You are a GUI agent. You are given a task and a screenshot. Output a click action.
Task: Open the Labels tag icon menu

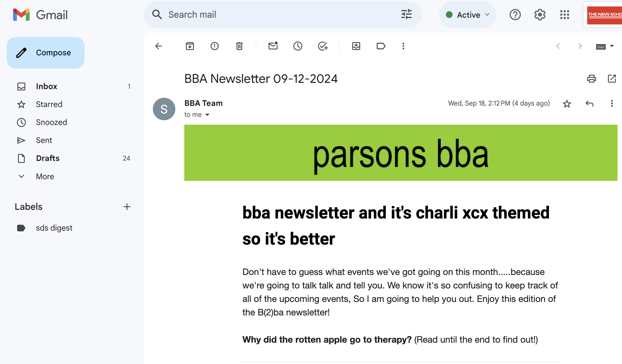[x=381, y=46]
